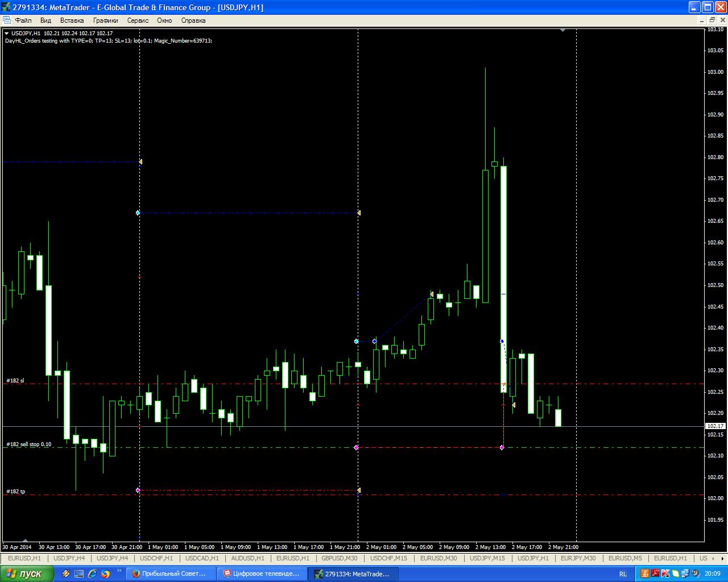Screen dimensions: 728x582
Task: Open the Окно menu
Action: pos(164,20)
